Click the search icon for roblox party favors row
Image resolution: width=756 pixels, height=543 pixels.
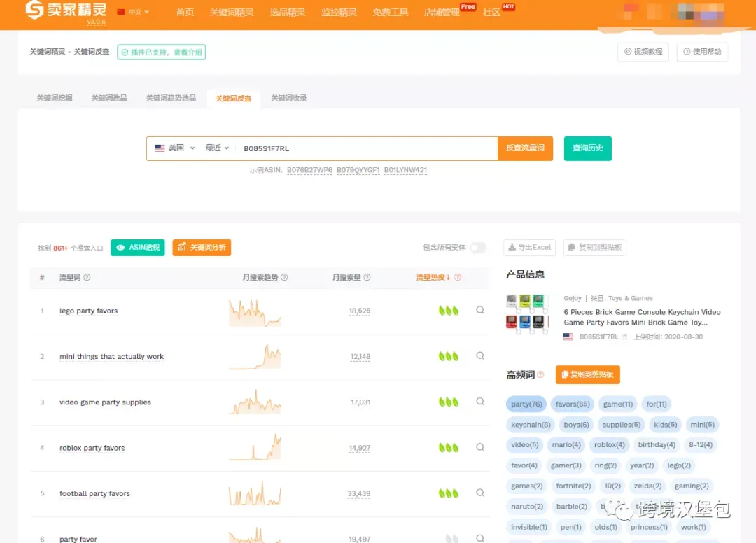pyautogui.click(x=479, y=447)
